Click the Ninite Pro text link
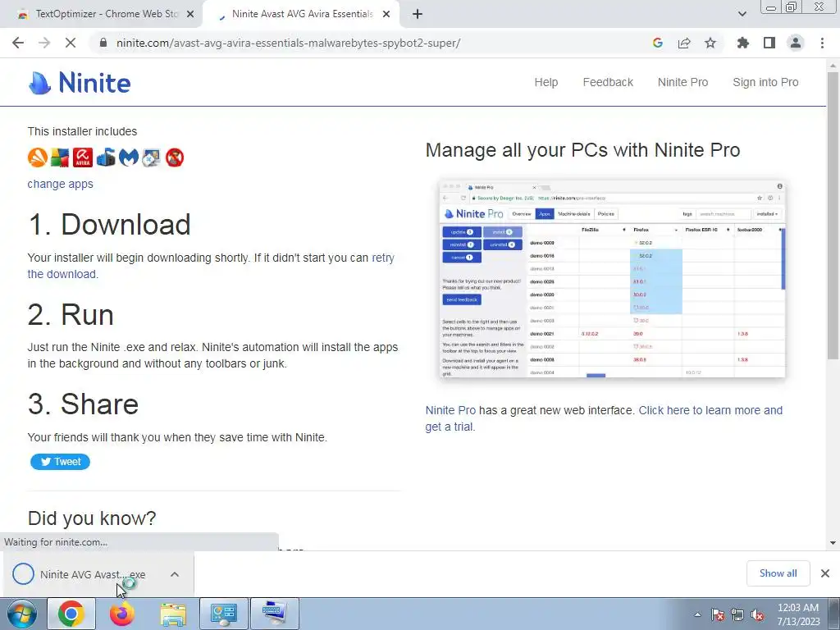Viewport: 840px width, 630px height. pos(450,410)
